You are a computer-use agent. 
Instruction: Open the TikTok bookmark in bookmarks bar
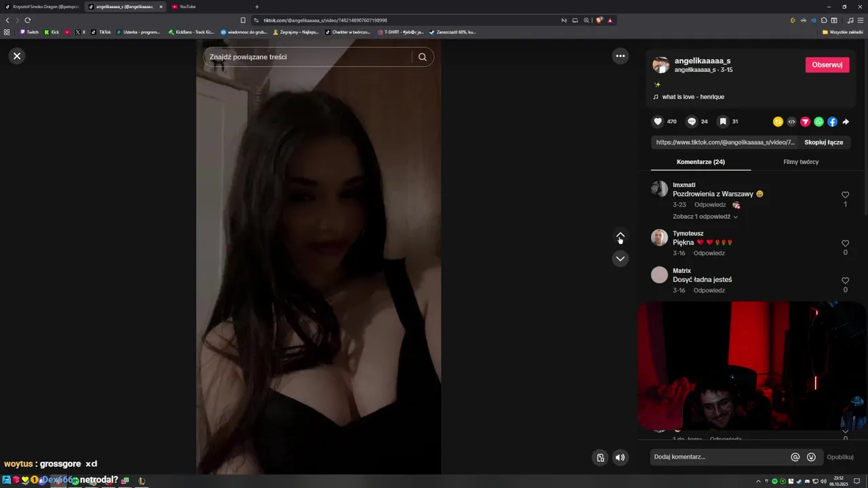click(x=101, y=32)
